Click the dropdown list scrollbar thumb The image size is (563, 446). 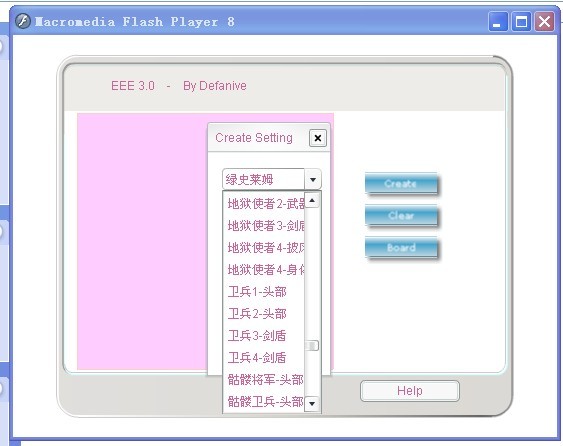point(312,345)
